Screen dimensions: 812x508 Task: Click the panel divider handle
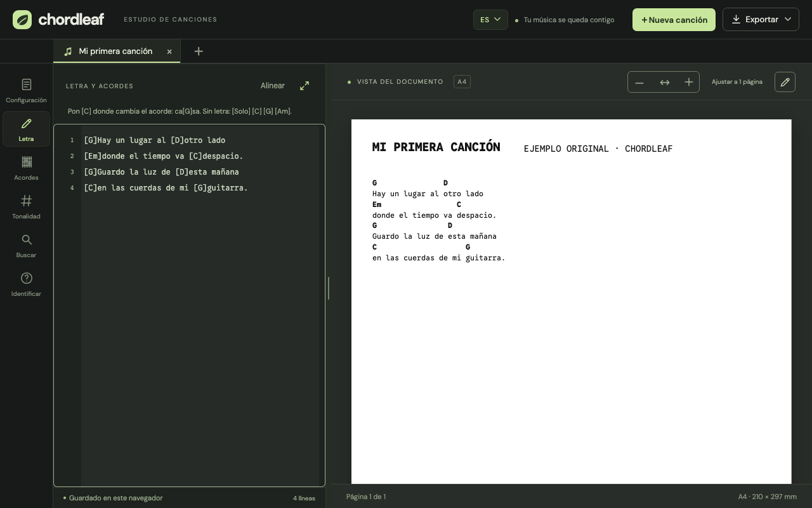[329, 288]
